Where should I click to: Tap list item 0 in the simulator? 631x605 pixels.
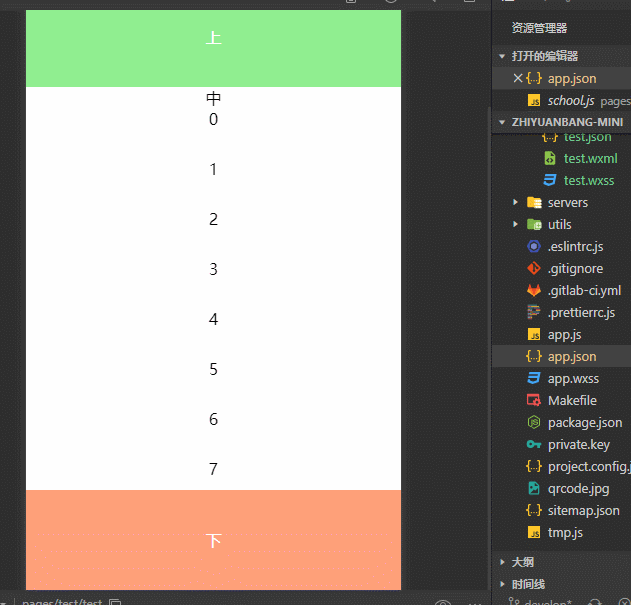(213, 119)
